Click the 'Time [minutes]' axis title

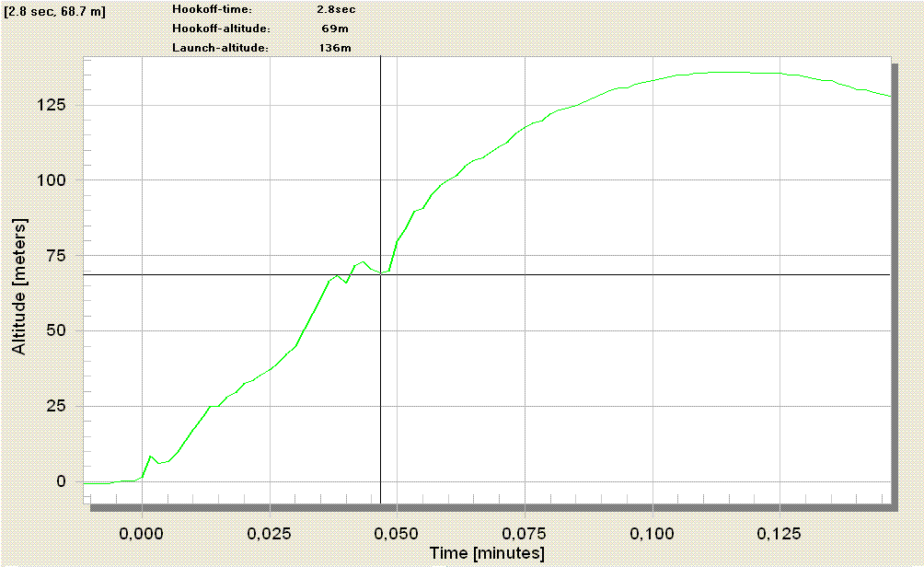point(487,553)
